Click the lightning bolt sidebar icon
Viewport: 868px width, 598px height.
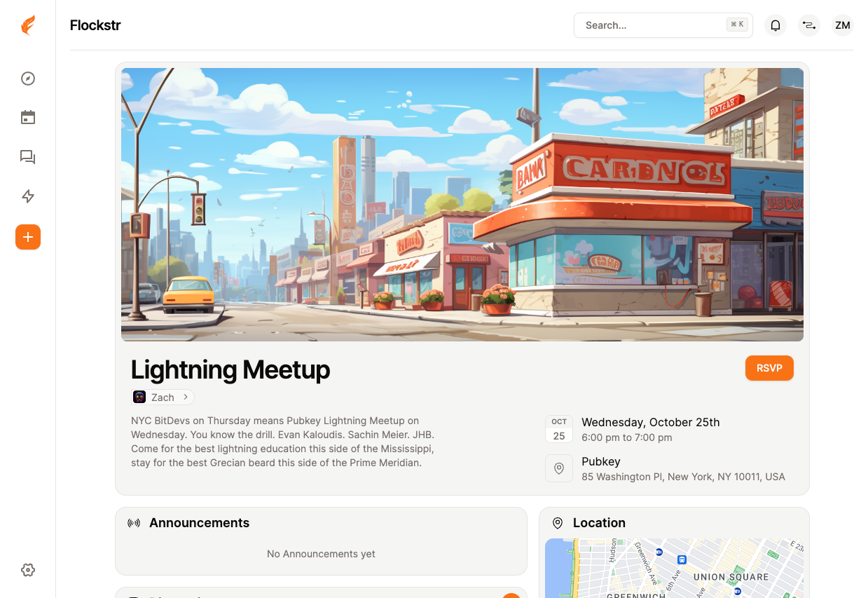point(28,196)
